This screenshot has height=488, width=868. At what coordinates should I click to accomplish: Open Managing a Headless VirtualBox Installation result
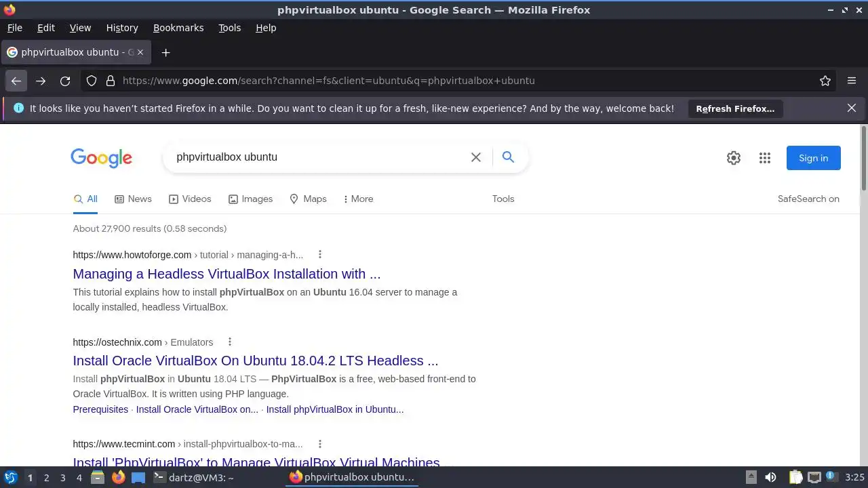(226, 274)
